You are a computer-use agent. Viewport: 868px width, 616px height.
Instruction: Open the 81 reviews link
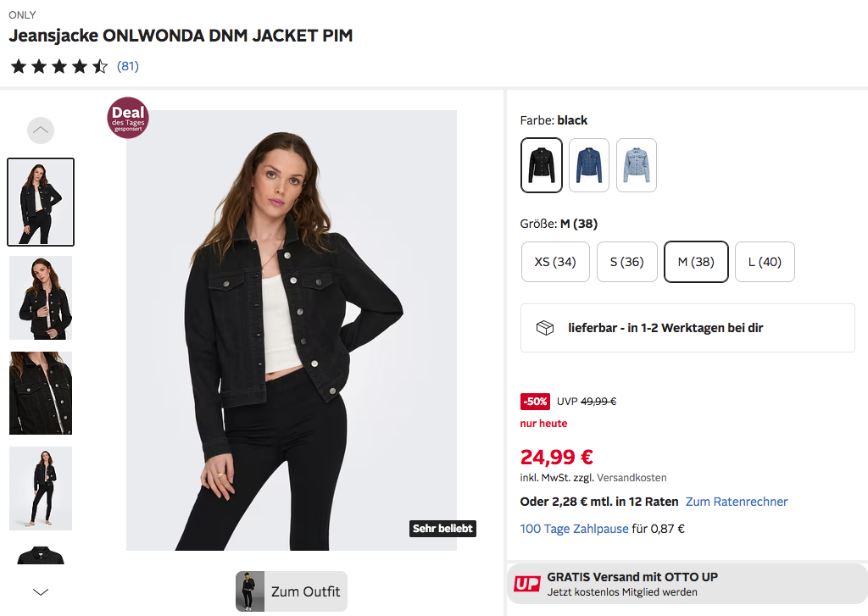(x=128, y=66)
